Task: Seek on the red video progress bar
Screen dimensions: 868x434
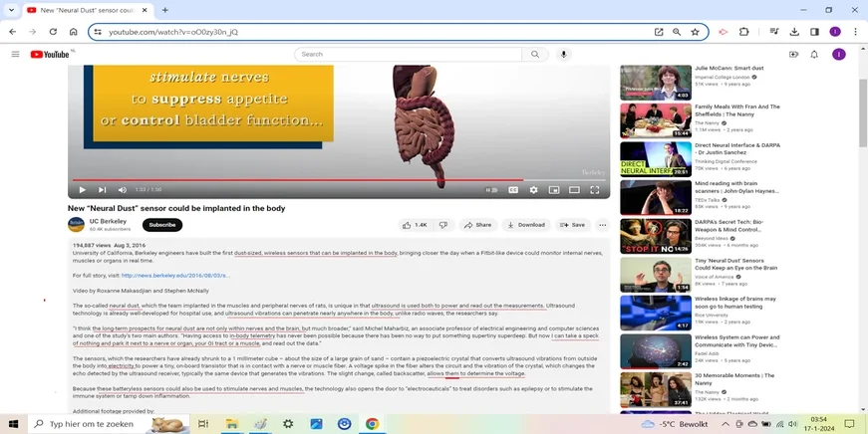Action: point(339,180)
